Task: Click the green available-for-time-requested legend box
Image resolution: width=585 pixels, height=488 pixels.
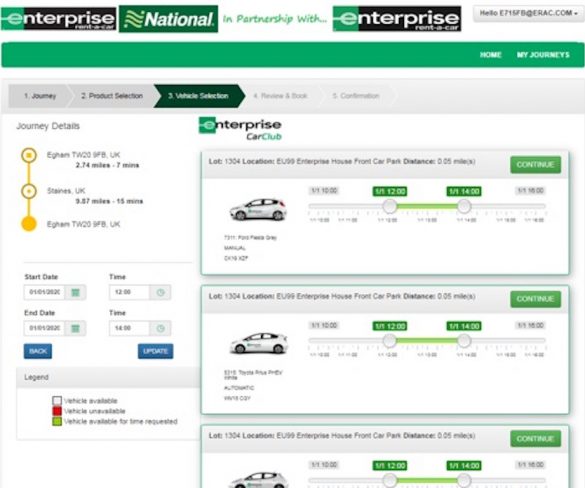Action: click(x=57, y=422)
